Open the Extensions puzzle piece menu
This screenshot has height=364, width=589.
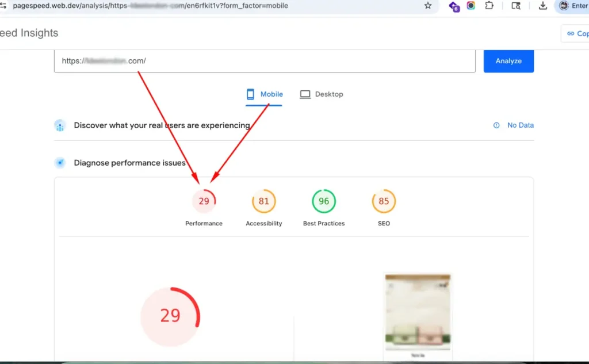[489, 6]
